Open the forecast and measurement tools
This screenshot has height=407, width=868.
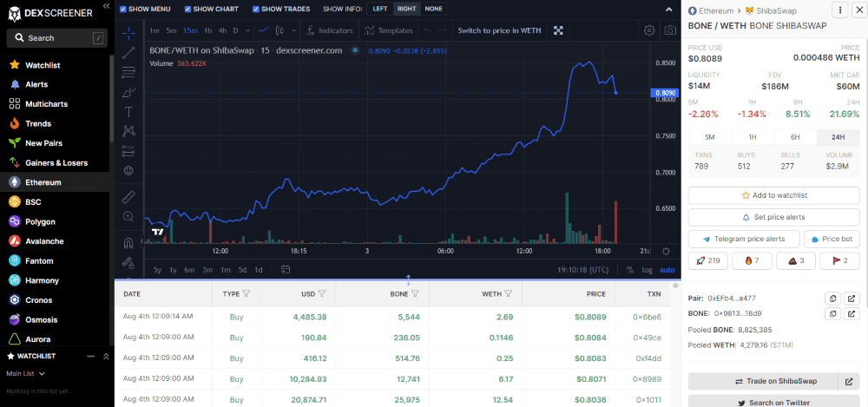coord(128,151)
